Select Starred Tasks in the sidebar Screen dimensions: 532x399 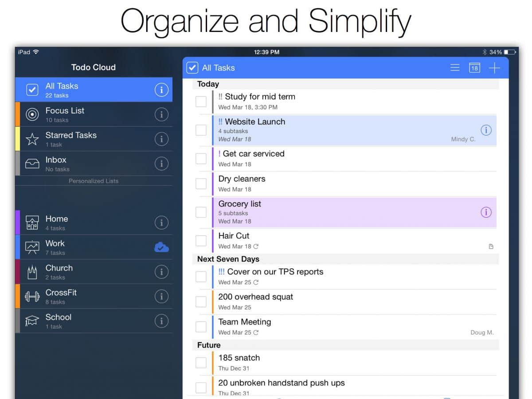click(x=71, y=139)
